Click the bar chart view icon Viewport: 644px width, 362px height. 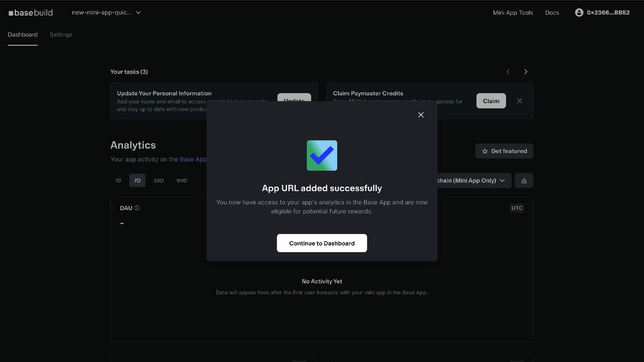pyautogui.click(x=524, y=181)
